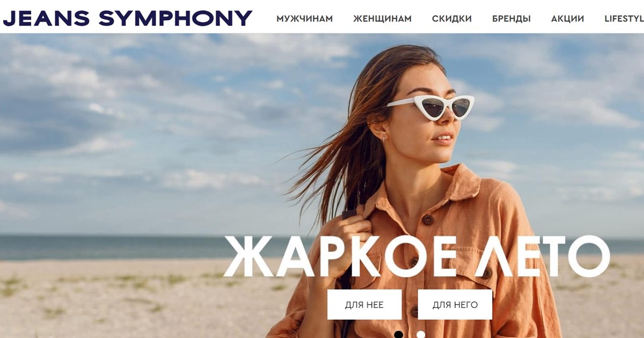Select the black carousel dot indicator

[398, 335]
